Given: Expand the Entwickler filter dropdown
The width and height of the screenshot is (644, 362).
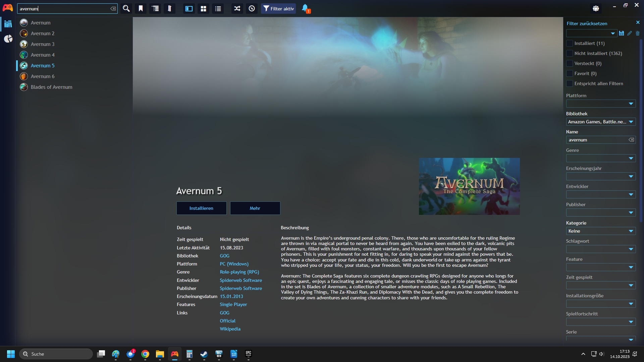Looking at the screenshot, I should click(x=631, y=194).
